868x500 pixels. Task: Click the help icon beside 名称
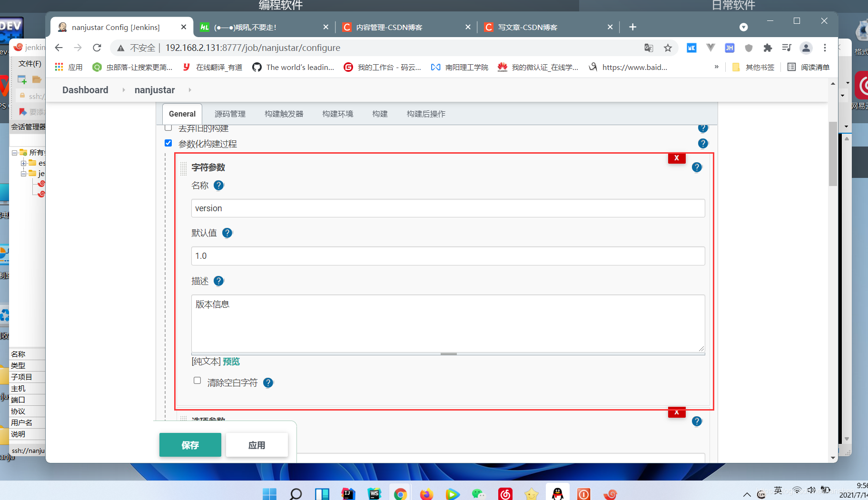coord(218,186)
